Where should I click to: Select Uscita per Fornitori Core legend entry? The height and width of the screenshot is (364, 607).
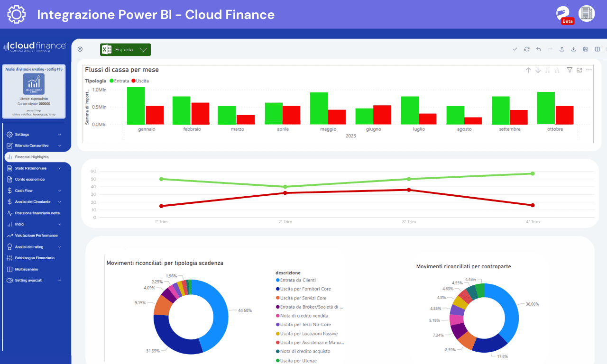(x=303, y=289)
